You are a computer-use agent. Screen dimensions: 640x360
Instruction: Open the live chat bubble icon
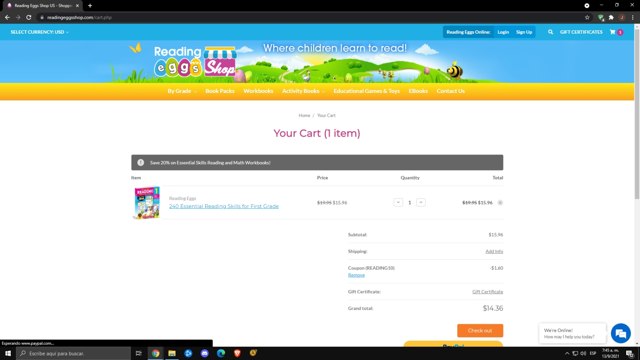coord(620,333)
